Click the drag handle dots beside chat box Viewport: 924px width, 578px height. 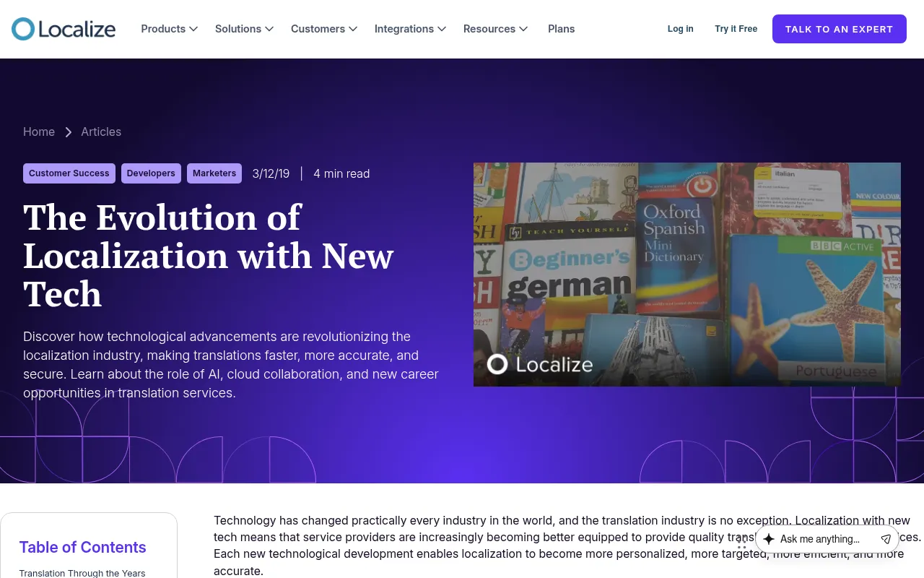pos(742,542)
